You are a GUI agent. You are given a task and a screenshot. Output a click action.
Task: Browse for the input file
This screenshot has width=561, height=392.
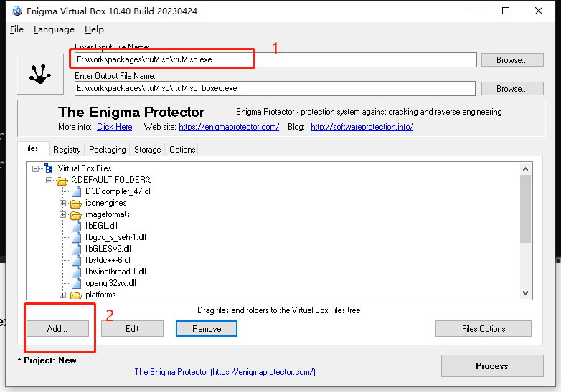[x=512, y=60]
